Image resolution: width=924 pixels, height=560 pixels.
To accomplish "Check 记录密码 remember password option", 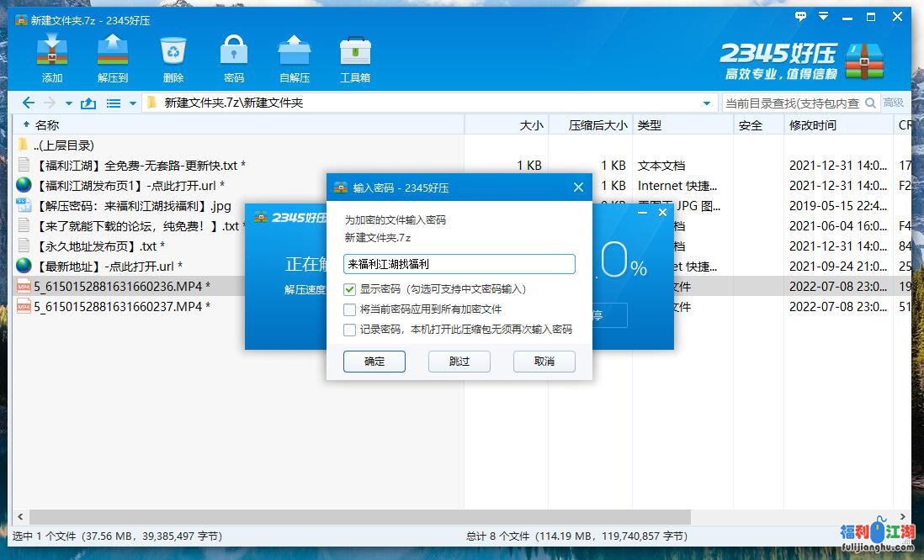I will [351, 330].
